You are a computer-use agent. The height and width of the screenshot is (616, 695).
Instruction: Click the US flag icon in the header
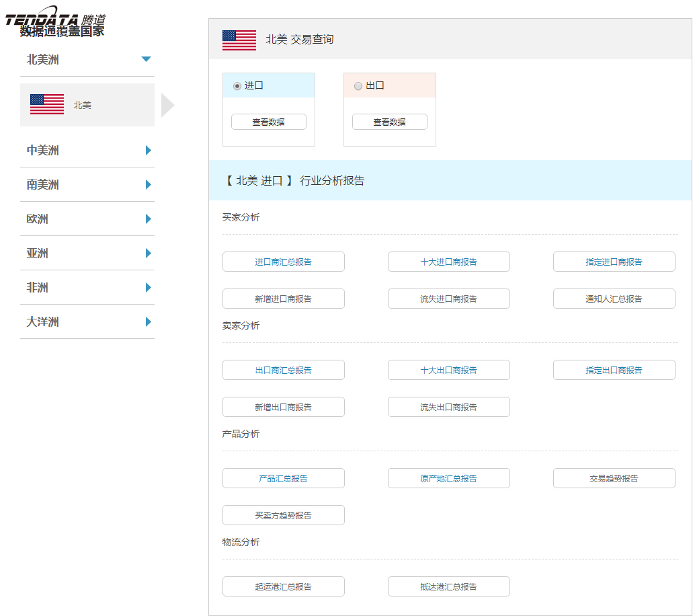[239, 40]
